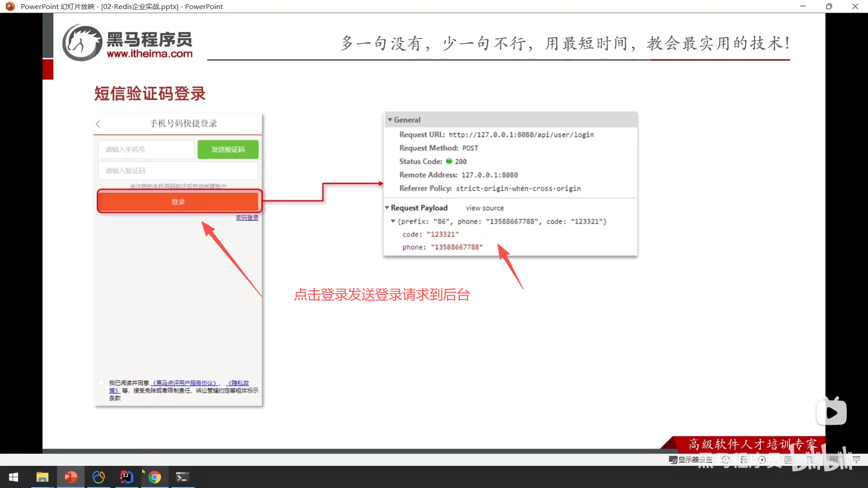868x488 pixels.
Task: Click the previous slide arrow in status bar
Action: (x=726, y=460)
